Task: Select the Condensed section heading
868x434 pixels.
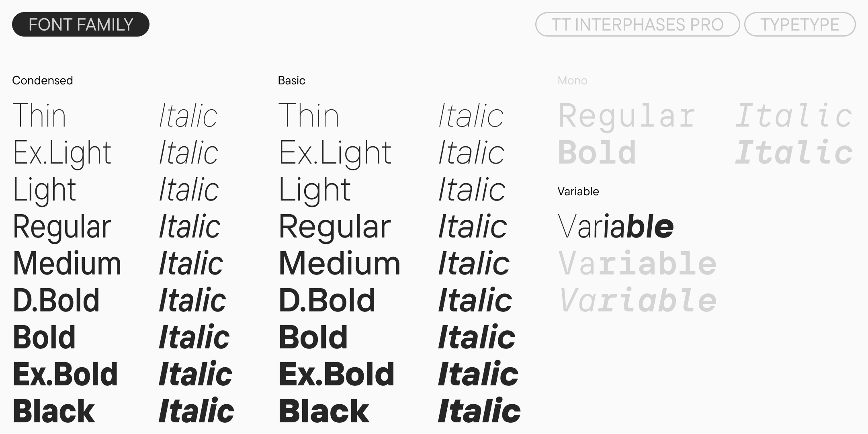Action: coord(43,80)
